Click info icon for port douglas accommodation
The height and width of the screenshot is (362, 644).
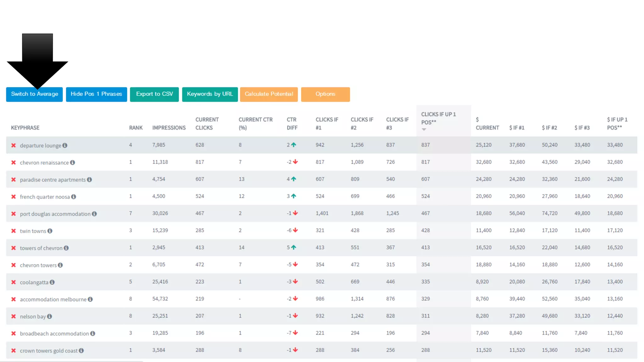point(94,214)
